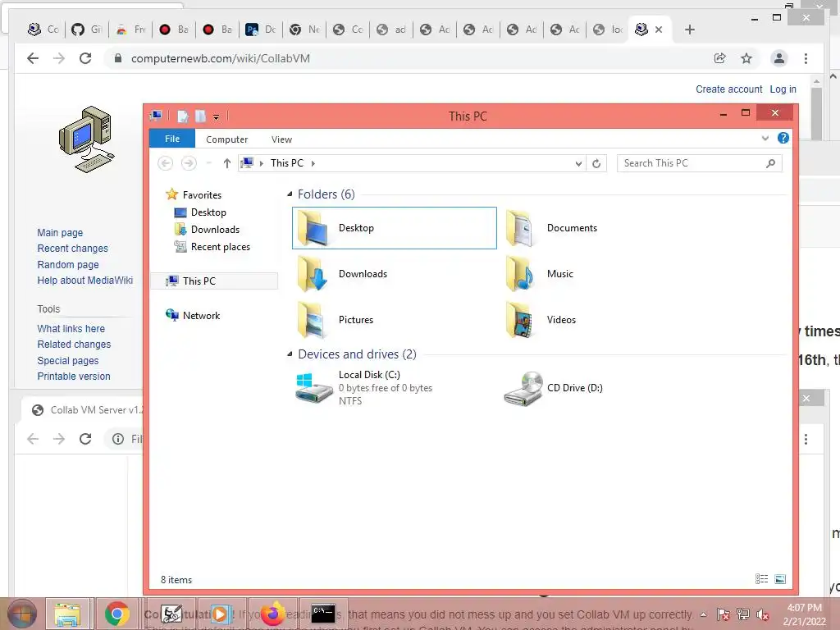The image size is (840, 630).
Task: Collapse the Folders (6) group
Action: [x=290, y=194]
